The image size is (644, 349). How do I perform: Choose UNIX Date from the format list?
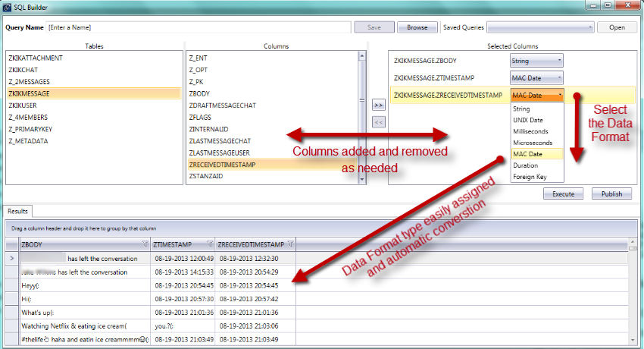coord(527,120)
